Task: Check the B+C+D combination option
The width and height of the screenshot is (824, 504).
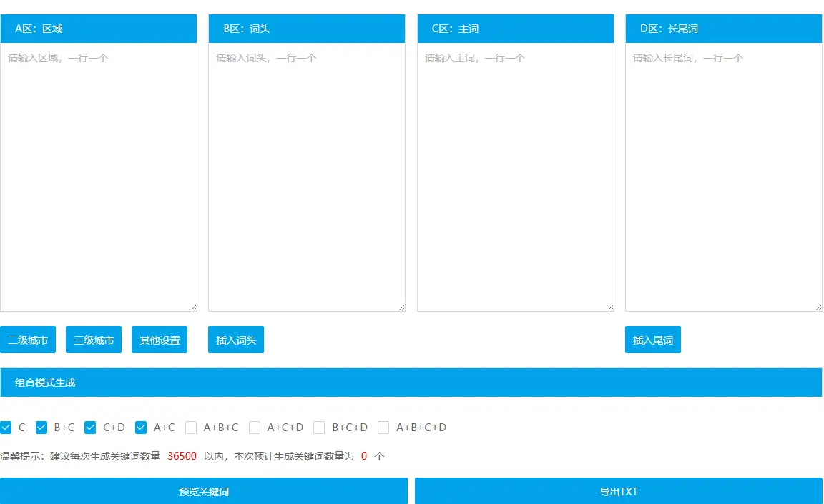Action: click(x=319, y=427)
